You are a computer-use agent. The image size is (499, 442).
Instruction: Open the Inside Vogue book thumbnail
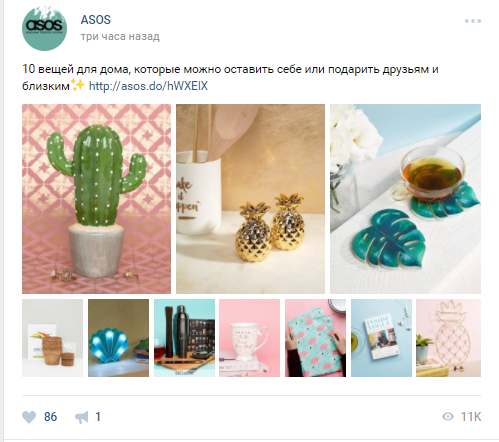[x=381, y=338]
